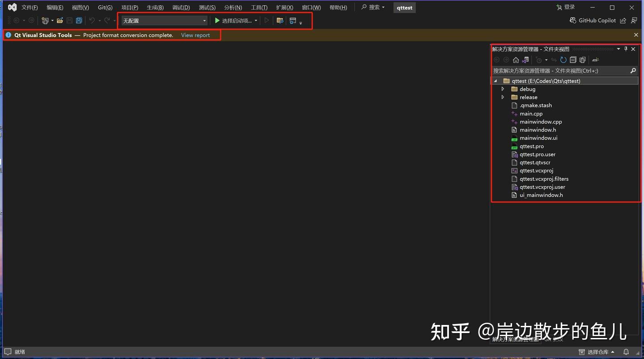Click the Undo icon in the toolbar

[92, 20]
